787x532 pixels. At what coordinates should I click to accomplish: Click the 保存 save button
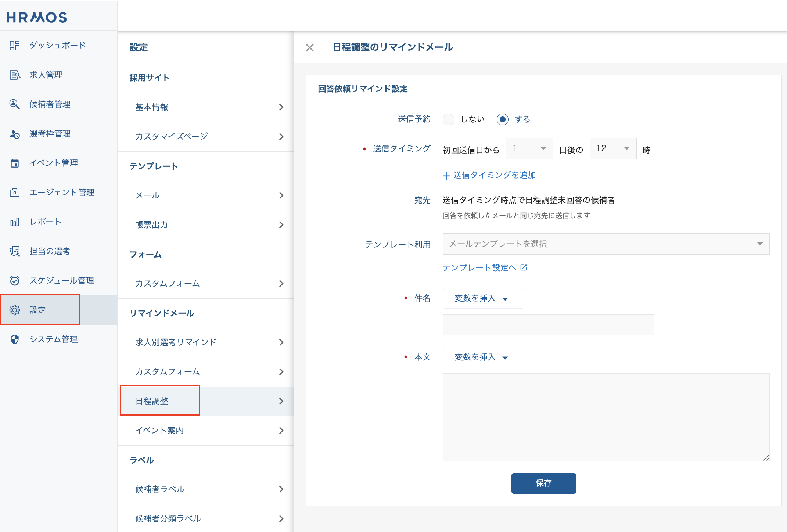point(543,483)
